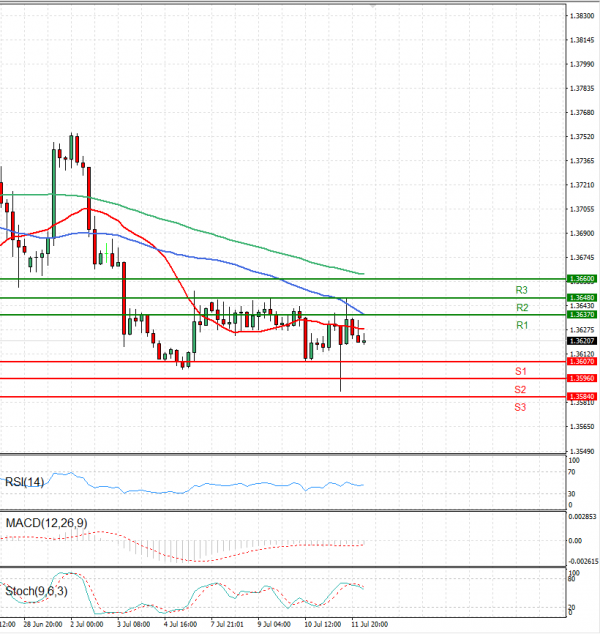
Task: Select the R3 resistance label
Action: tap(522, 290)
